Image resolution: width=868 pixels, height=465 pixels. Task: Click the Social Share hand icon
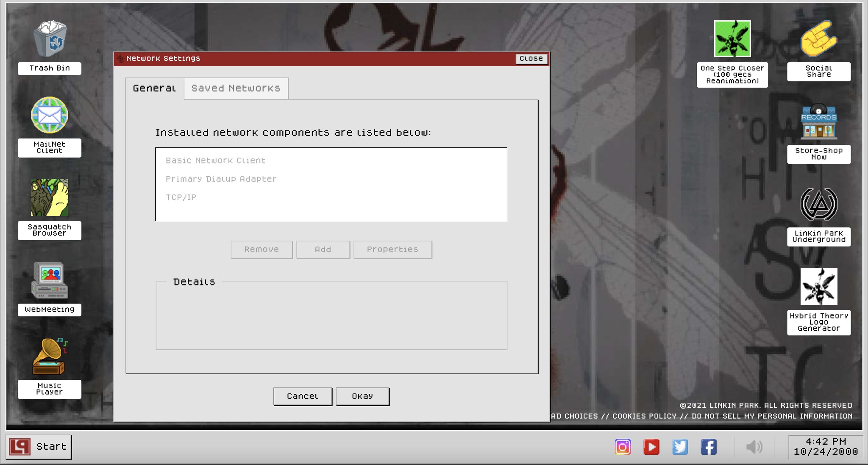[x=819, y=39]
